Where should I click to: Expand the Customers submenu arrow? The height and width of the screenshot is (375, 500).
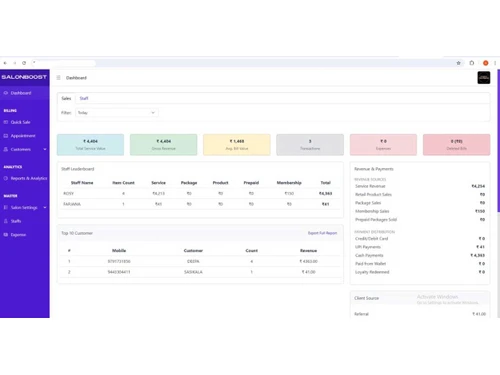[x=45, y=149]
